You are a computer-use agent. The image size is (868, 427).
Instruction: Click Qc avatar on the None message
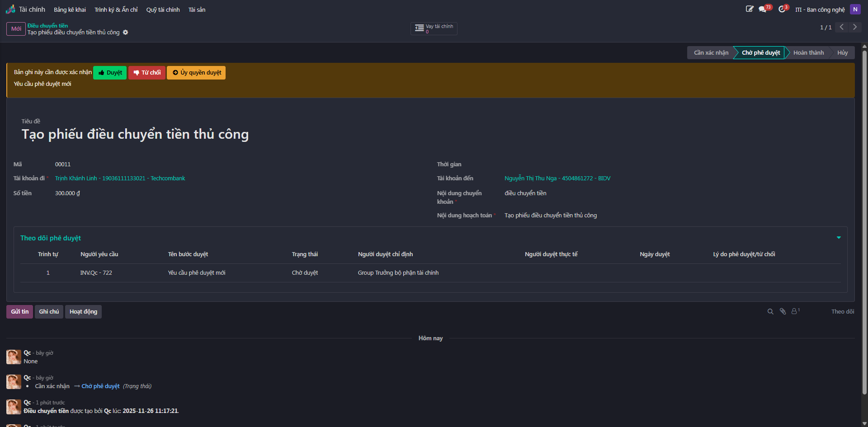coord(14,357)
